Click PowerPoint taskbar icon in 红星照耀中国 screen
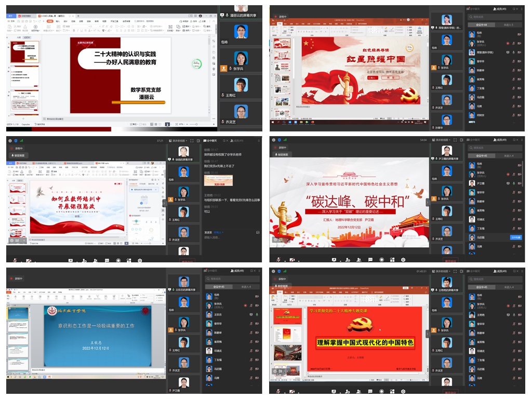Screen dimensions: 532x399 click(312, 122)
